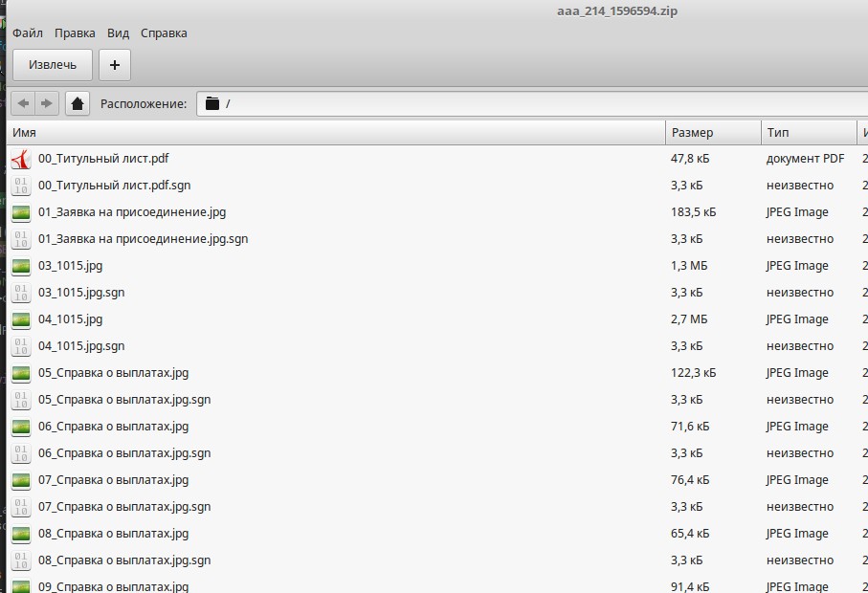The image size is (868, 593).
Task: Click the back navigation arrow
Action: pyautogui.click(x=23, y=103)
